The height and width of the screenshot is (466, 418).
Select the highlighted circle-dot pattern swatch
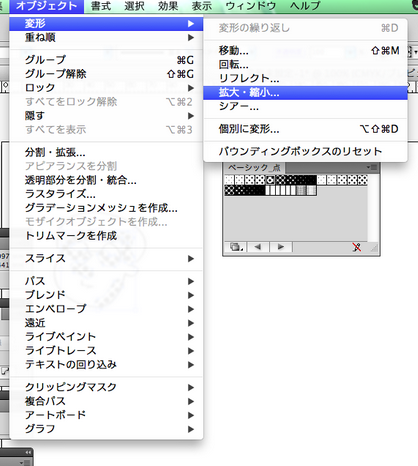click(x=270, y=180)
